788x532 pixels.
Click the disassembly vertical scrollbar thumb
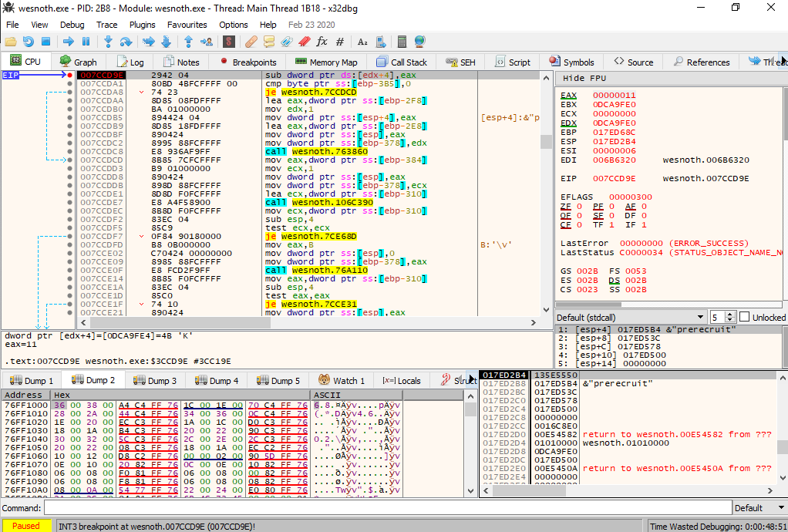click(x=546, y=141)
